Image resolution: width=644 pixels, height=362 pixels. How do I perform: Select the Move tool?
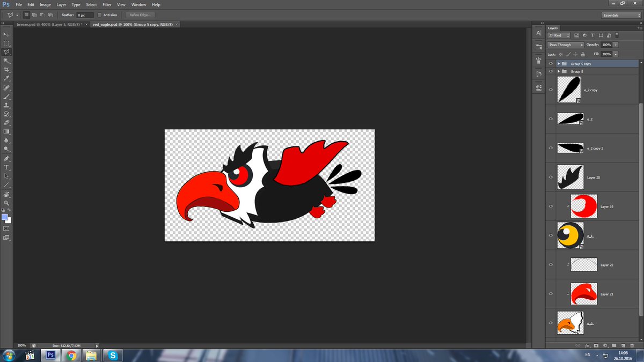coord(7,34)
